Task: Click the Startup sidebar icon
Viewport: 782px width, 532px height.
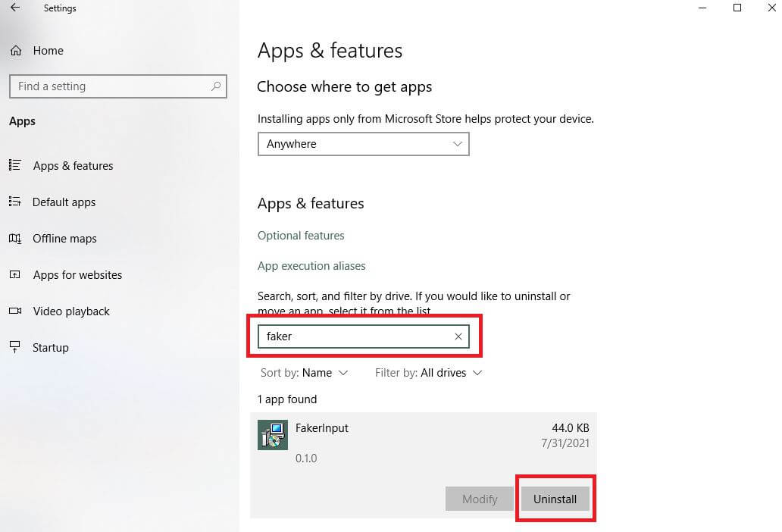Action: [x=15, y=347]
